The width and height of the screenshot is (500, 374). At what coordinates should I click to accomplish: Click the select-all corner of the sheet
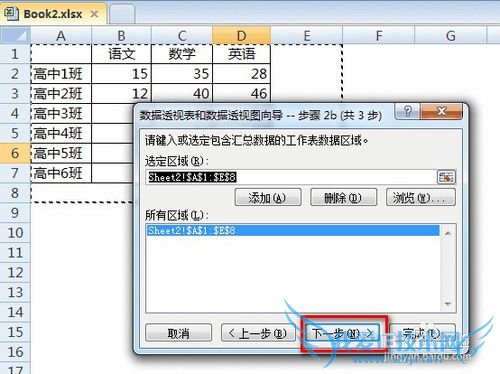point(15,35)
